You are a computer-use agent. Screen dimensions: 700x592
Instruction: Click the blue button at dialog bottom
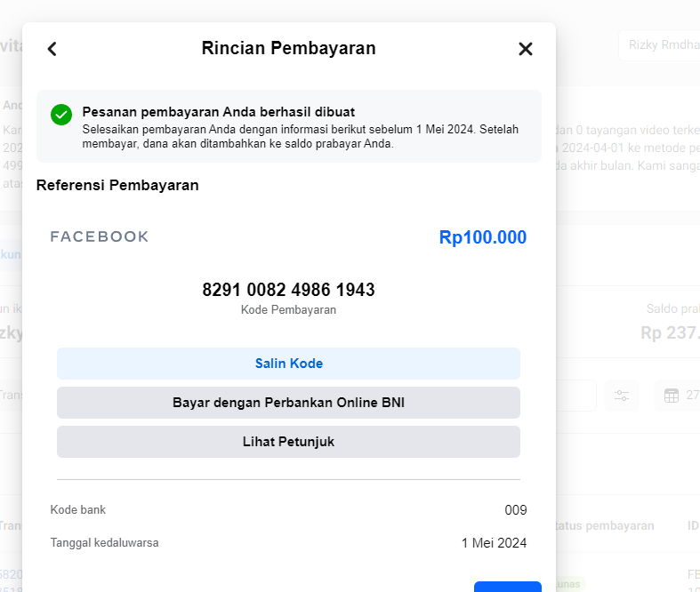point(507,587)
